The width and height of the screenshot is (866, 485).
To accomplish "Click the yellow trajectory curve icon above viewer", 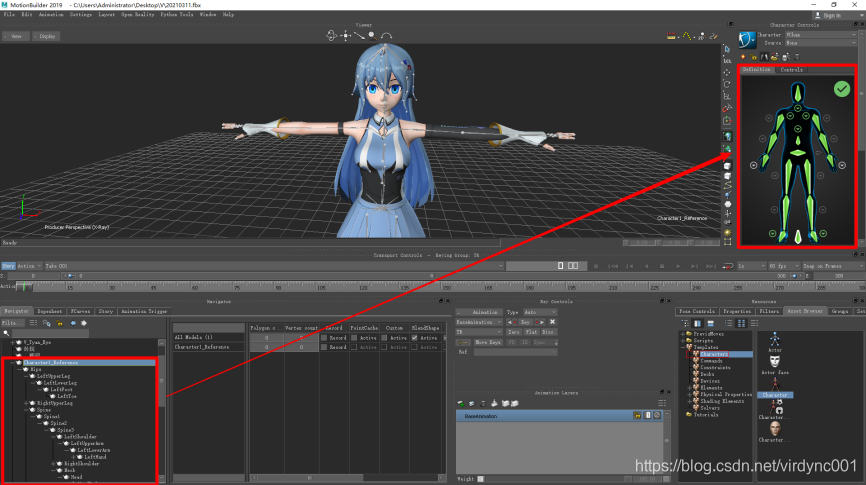I will point(687,36).
